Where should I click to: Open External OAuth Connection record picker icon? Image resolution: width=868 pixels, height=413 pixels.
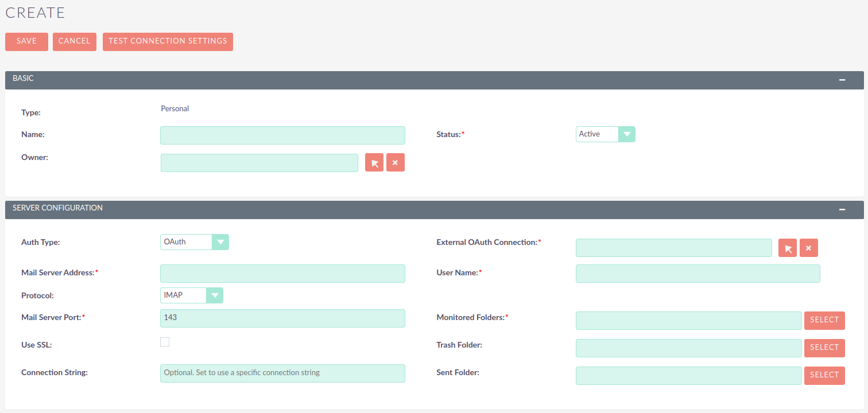[787, 247]
